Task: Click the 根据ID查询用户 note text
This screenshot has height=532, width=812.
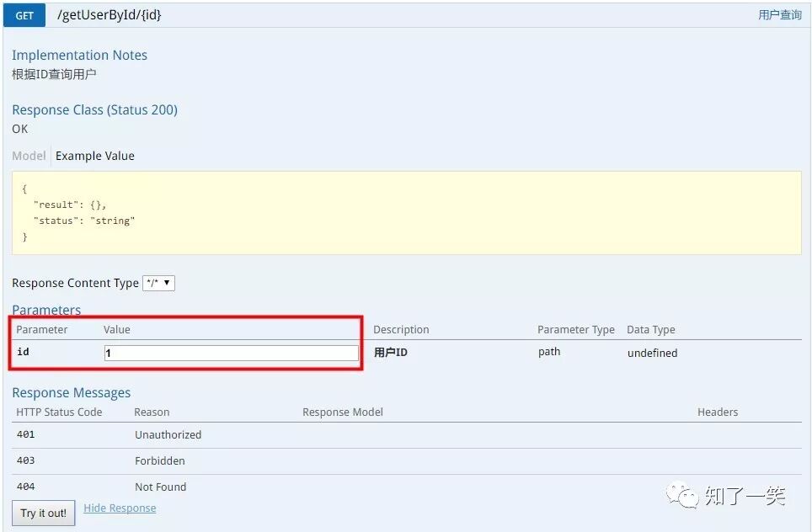Action: (54, 74)
